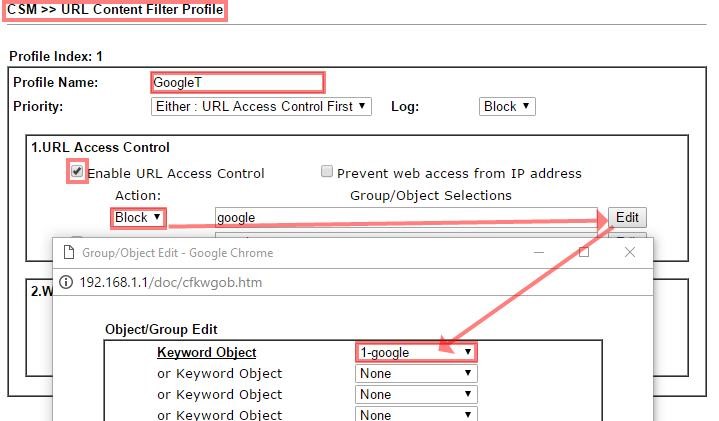Click the Profile Name field containing GoogleT
The image size is (719, 421).
pyautogui.click(x=238, y=82)
